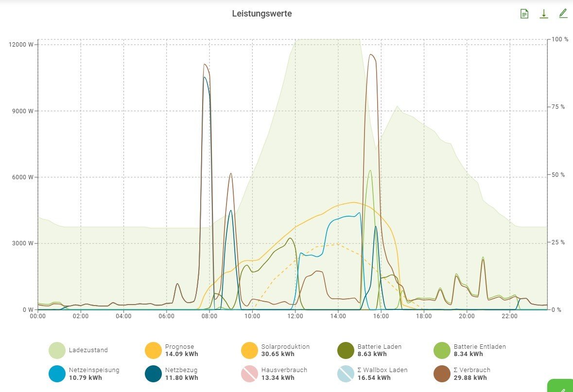This screenshot has height=392, width=573.
Task: Toggle the Ladezustand series visibility
Action: (x=57, y=350)
